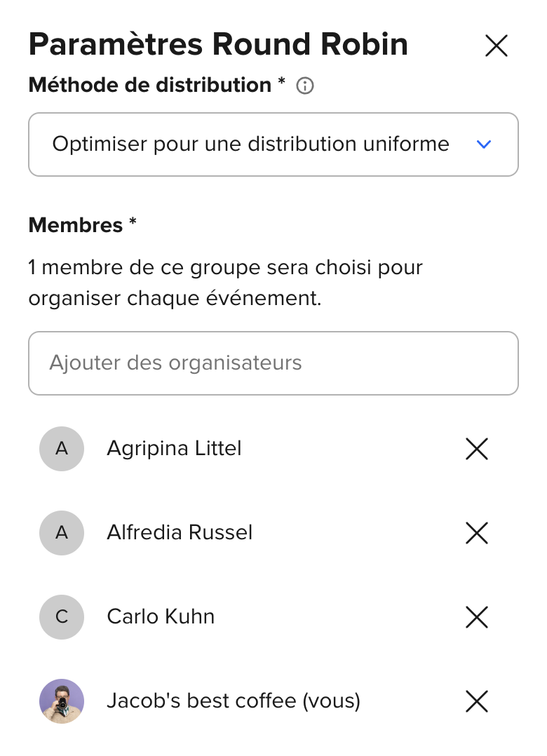Open the distribution method dropdown

tap(273, 144)
